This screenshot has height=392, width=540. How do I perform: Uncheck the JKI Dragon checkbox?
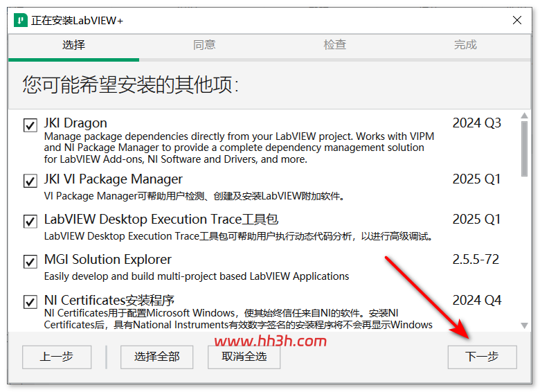click(30, 125)
